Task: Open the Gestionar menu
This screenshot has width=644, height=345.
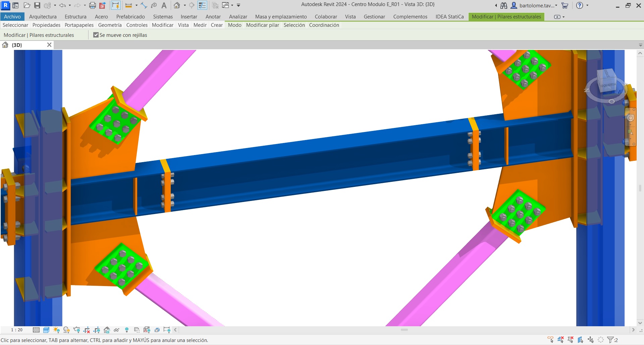Action: pyautogui.click(x=374, y=16)
